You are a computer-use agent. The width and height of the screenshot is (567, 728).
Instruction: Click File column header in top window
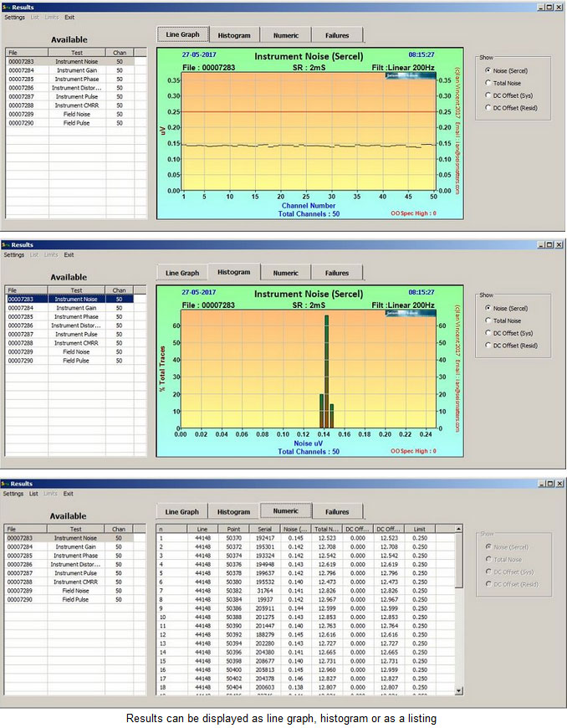point(27,53)
